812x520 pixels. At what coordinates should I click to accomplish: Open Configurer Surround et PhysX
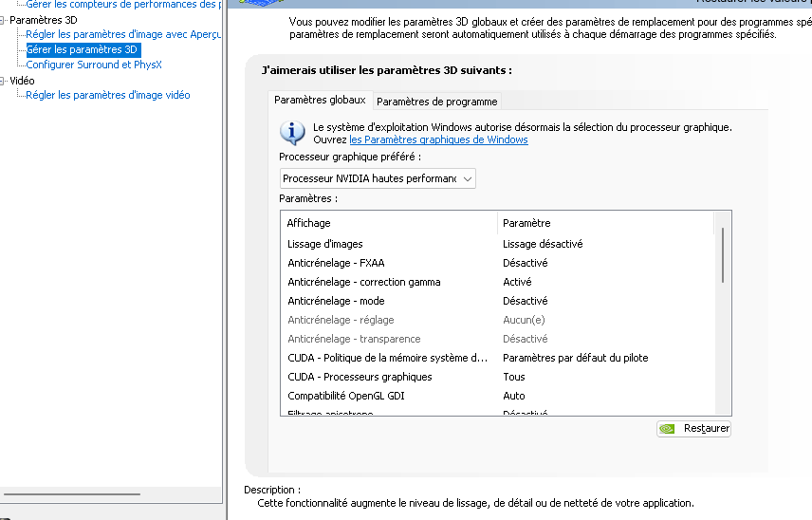point(94,65)
